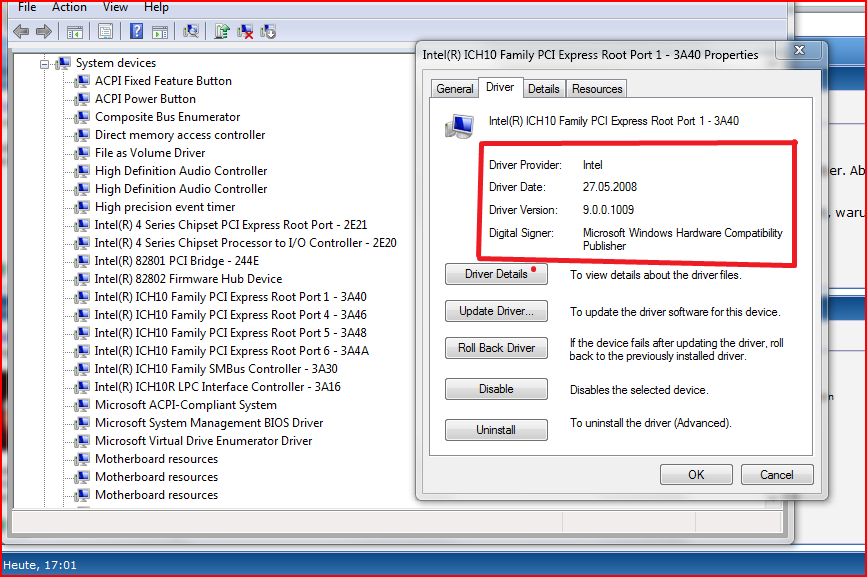
Task: Click the Update Driver... button
Action: point(496,311)
